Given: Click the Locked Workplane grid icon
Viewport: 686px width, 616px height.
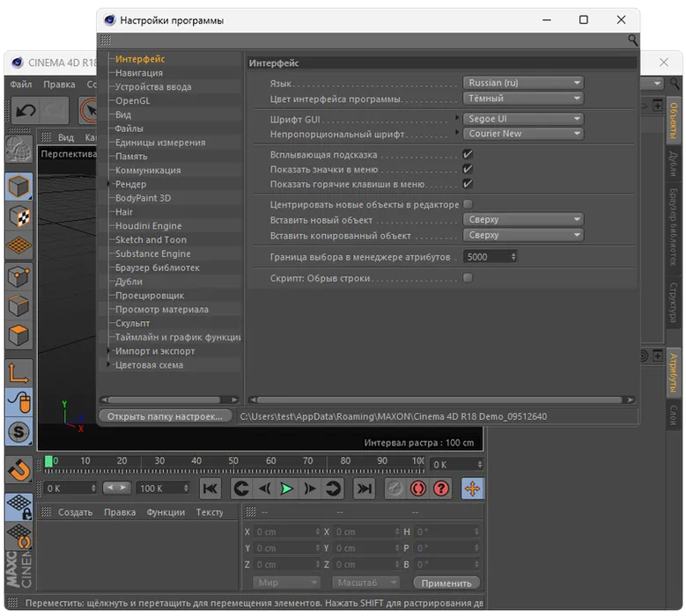Looking at the screenshot, I should click(x=18, y=507).
